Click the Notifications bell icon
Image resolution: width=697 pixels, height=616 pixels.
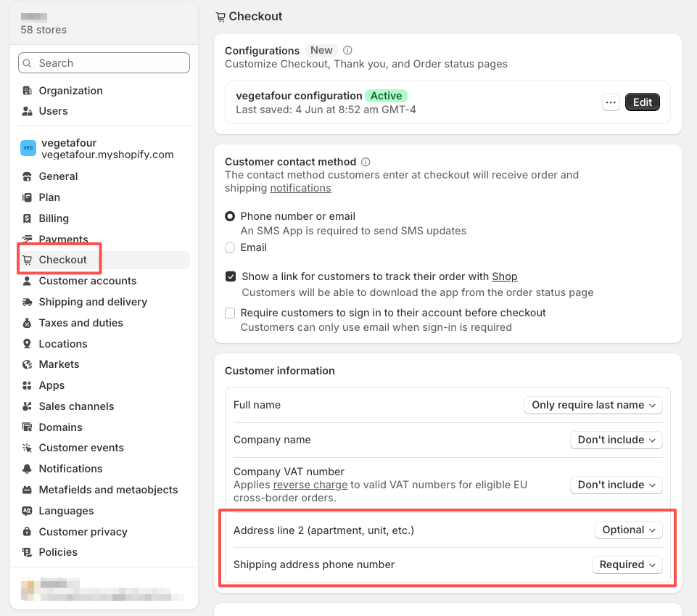27,469
